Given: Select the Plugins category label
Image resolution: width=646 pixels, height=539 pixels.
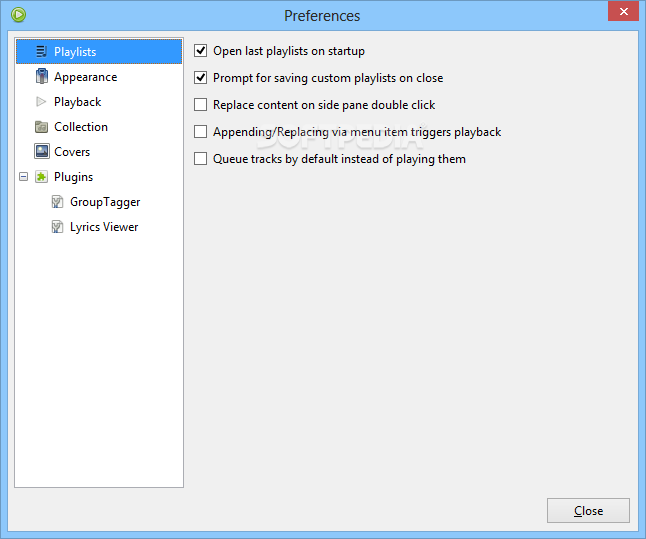Looking at the screenshot, I should (73, 177).
